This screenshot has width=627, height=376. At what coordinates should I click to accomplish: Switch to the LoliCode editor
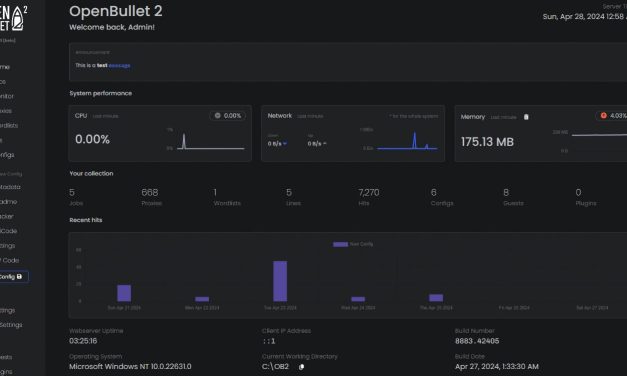[x=8, y=231]
